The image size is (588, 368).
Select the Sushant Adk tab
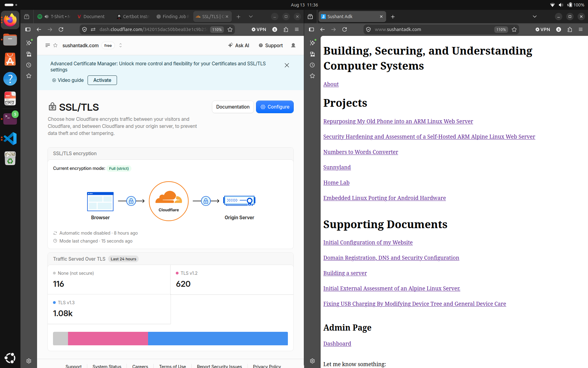tap(352, 17)
